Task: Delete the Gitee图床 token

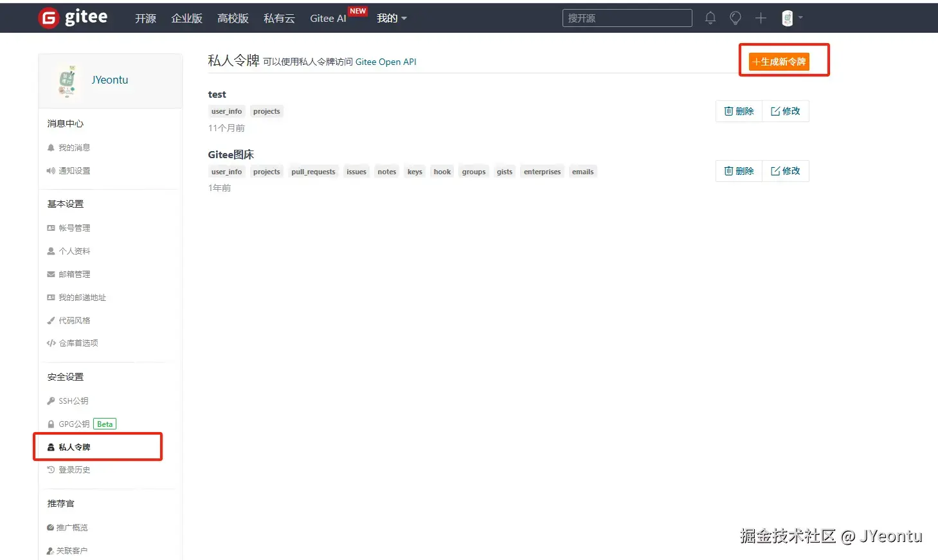Action: [739, 171]
